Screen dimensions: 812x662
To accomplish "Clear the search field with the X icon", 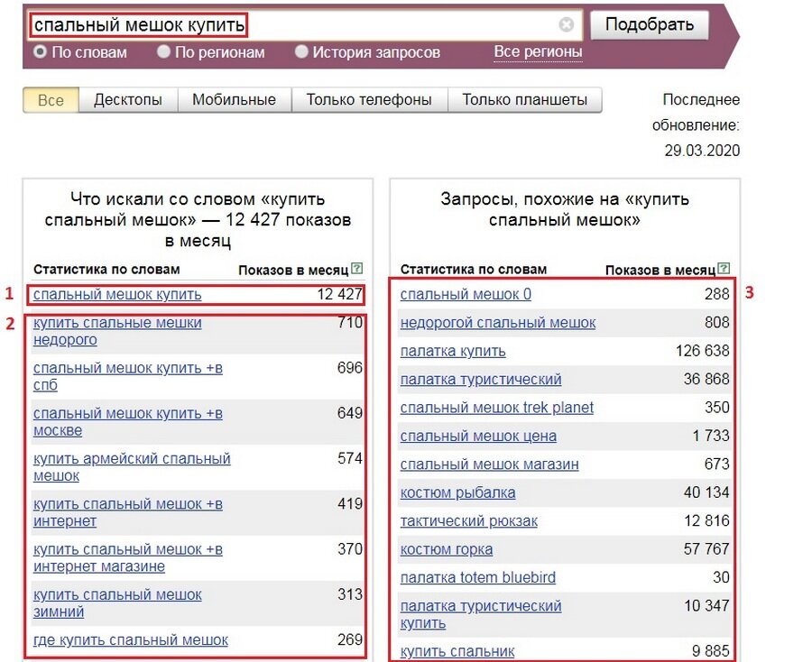I will point(566,24).
